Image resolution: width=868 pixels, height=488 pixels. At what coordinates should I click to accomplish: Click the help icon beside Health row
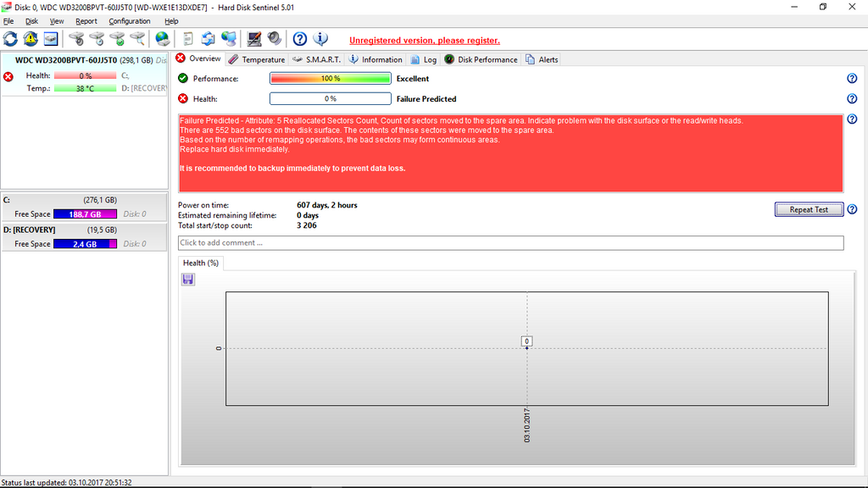pyautogui.click(x=852, y=99)
